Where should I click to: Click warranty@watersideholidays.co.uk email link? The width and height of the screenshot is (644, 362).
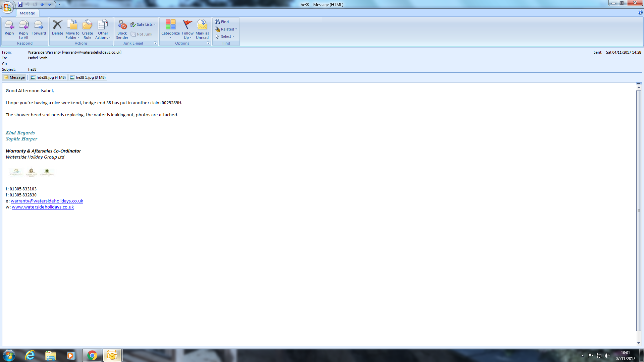(x=47, y=201)
